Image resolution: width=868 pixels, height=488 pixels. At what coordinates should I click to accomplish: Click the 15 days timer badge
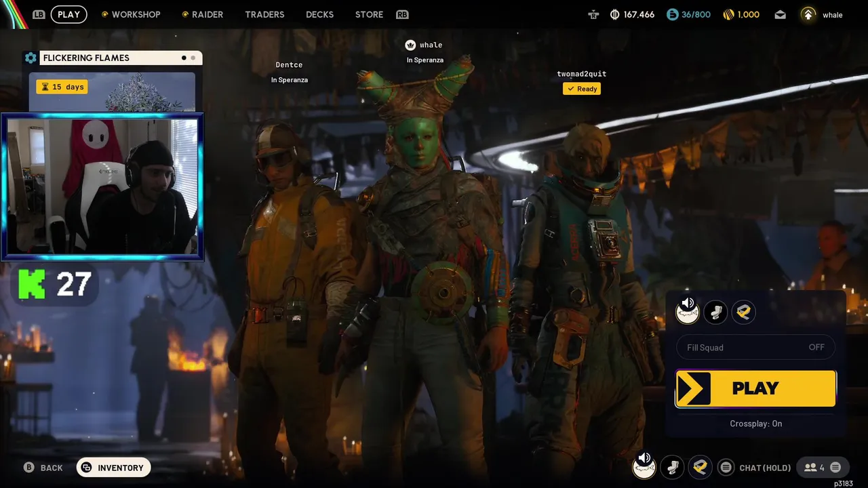click(x=62, y=87)
